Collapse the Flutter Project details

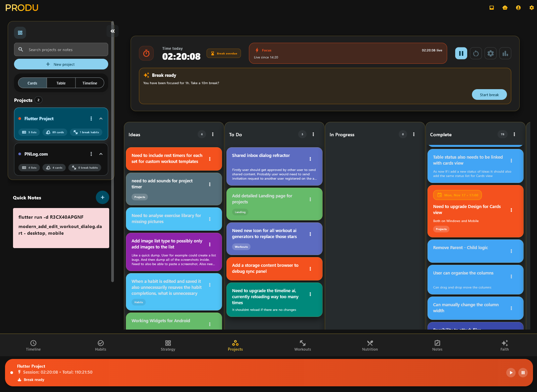click(x=101, y=118)
